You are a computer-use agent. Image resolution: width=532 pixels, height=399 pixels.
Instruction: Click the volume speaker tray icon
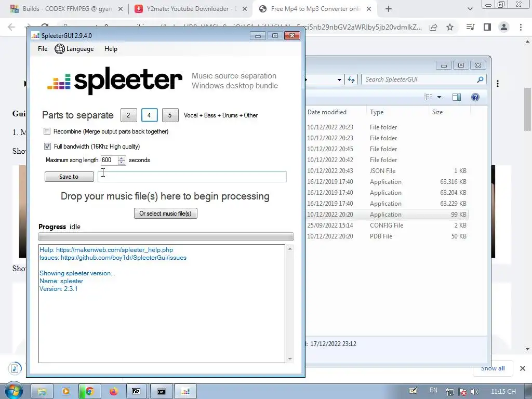(475, 392)
